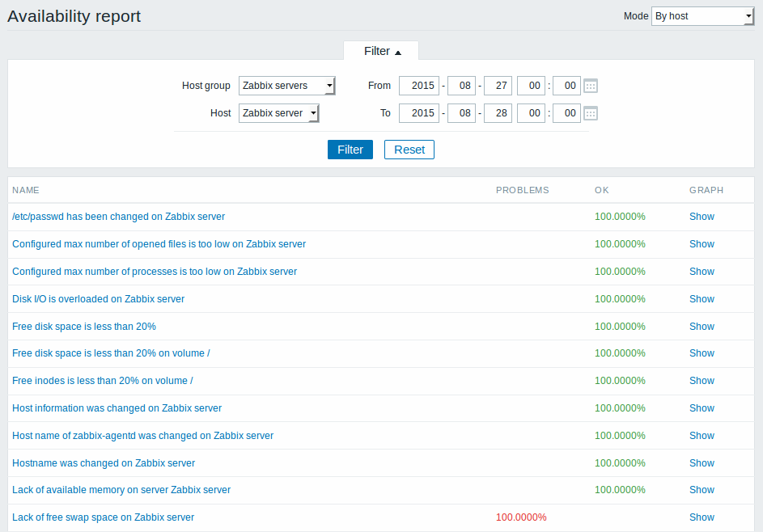This screenshot has width=763, height=532.
Task: Show graph for Host name of zabbix-agentd changed
Action: (702, 436)
